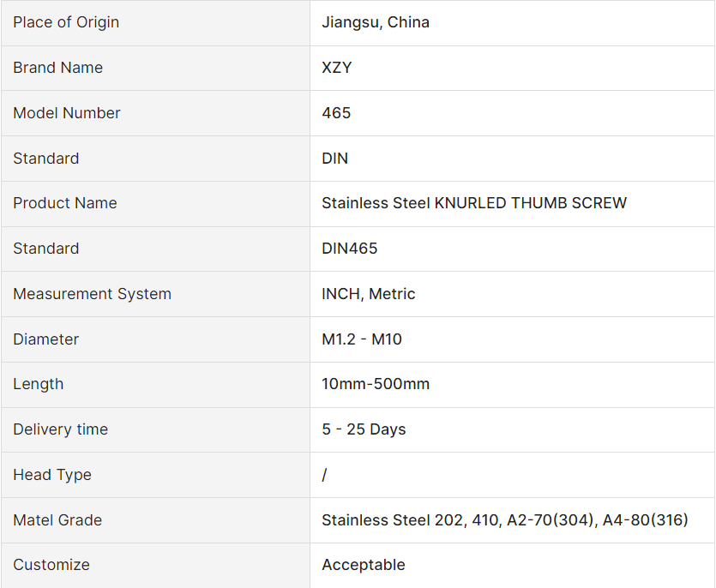Image resolution: width=716 pixels, height=588 pixels.
Task: Click the "Measurement System" label
Action: tap(92, 294)
